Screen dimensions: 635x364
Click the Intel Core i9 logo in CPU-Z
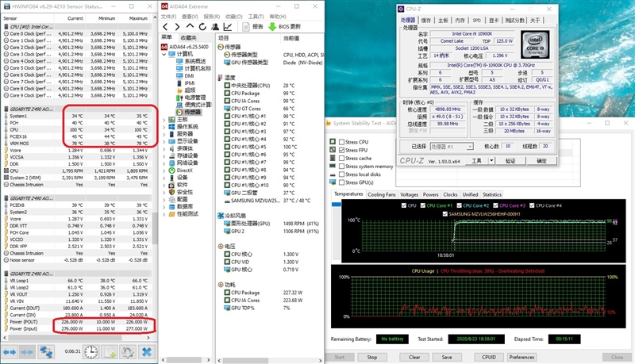535,45
